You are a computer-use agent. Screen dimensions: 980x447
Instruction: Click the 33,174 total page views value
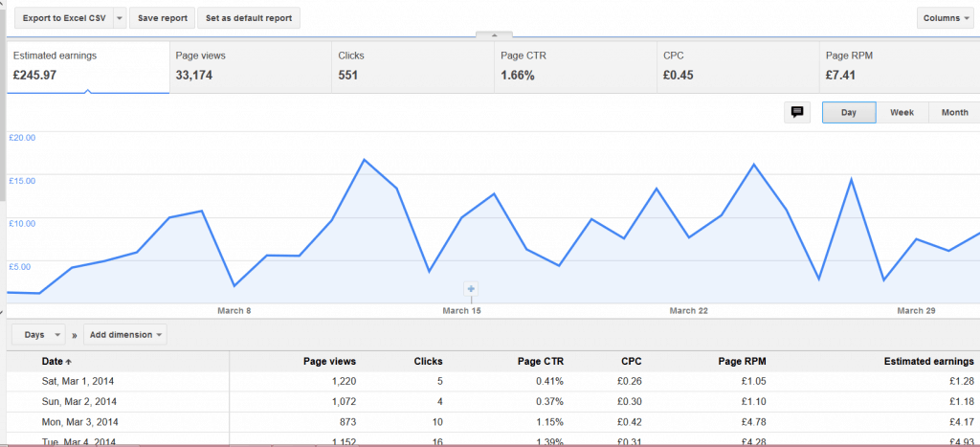click(193, 76)
